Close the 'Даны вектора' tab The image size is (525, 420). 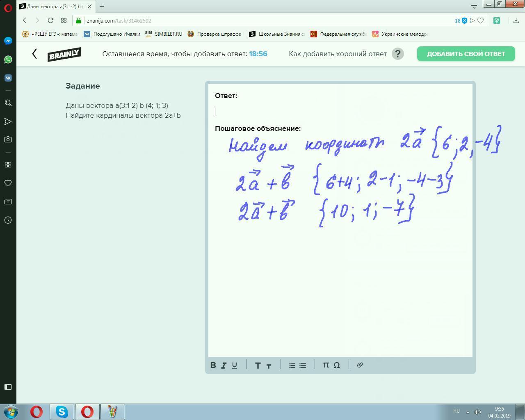click(x=89, y=6)
